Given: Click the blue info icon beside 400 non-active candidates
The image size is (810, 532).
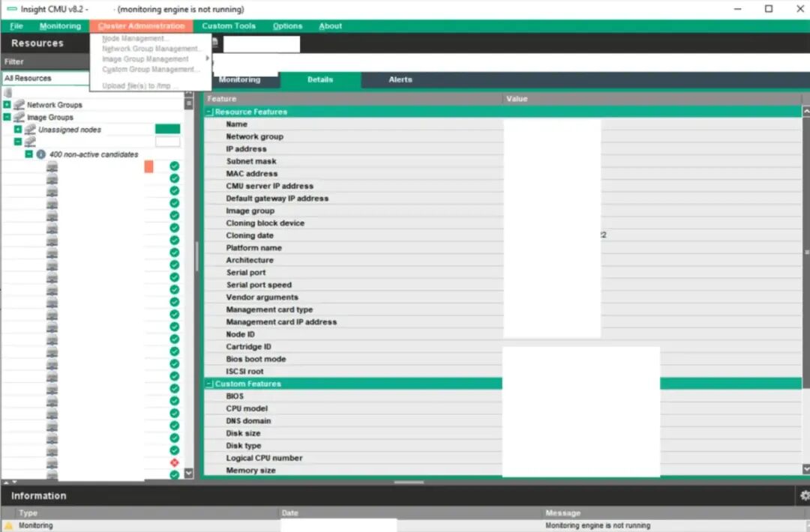Looking at the screenshot, I should point(40,154).
